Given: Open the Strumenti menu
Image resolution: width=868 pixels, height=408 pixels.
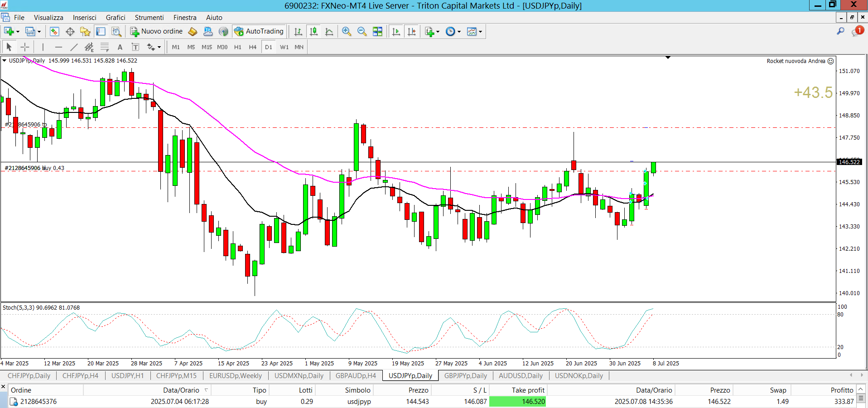Looking at the screenshot, I should (149, 17).
